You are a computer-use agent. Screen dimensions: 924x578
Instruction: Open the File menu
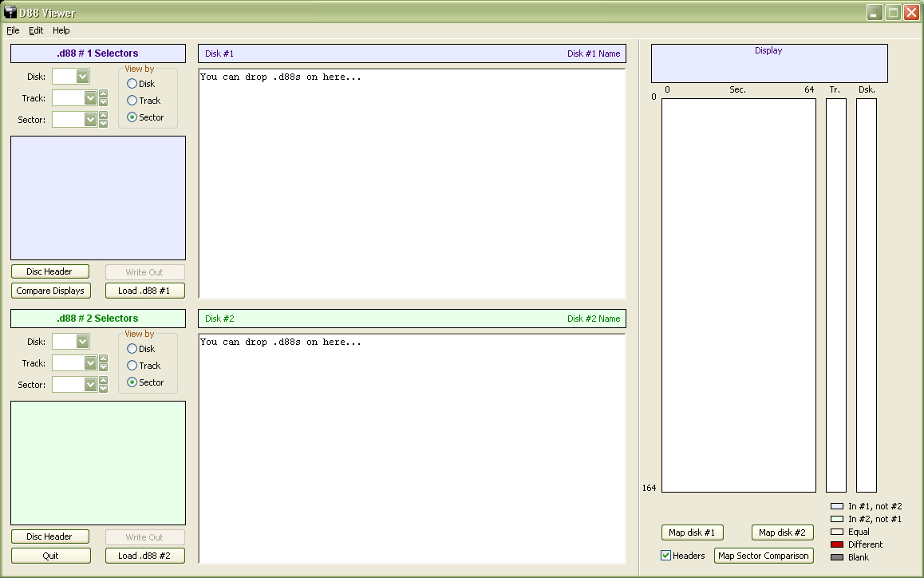tap(13, 30)
